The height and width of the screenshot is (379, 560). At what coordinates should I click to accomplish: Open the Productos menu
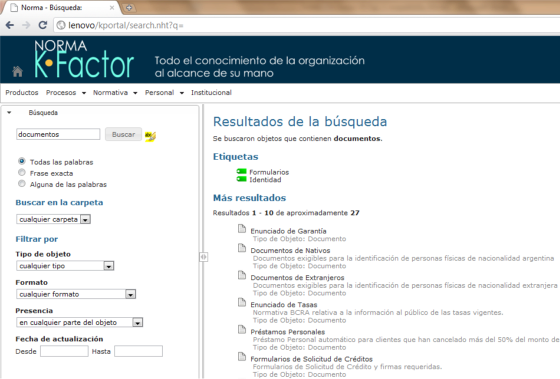point(22,93)
